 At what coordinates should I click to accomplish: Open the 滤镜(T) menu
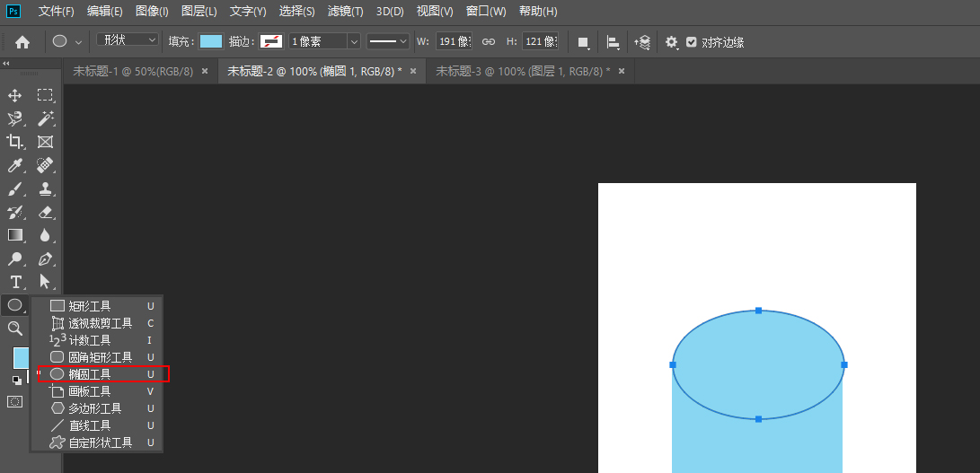click(x=345, y=12)
